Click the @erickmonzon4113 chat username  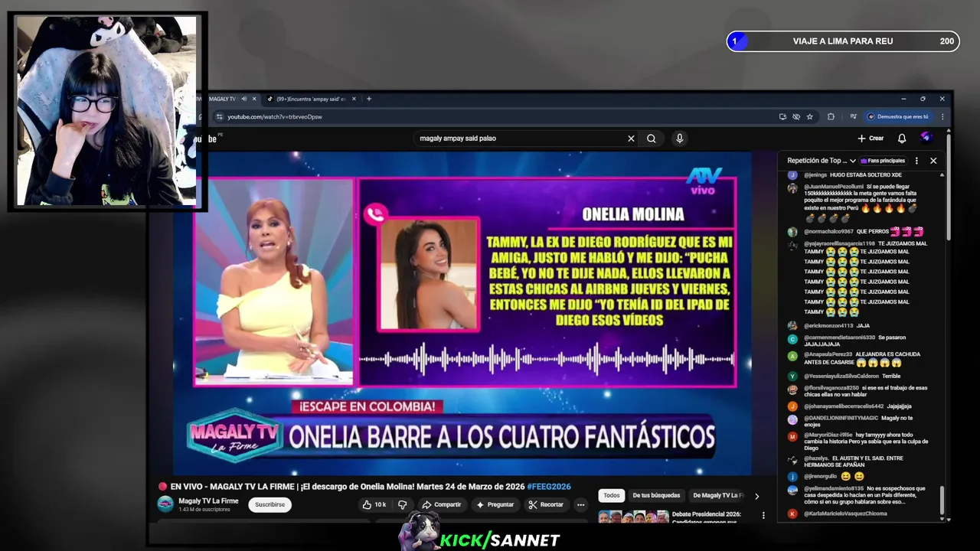(828, 325)
